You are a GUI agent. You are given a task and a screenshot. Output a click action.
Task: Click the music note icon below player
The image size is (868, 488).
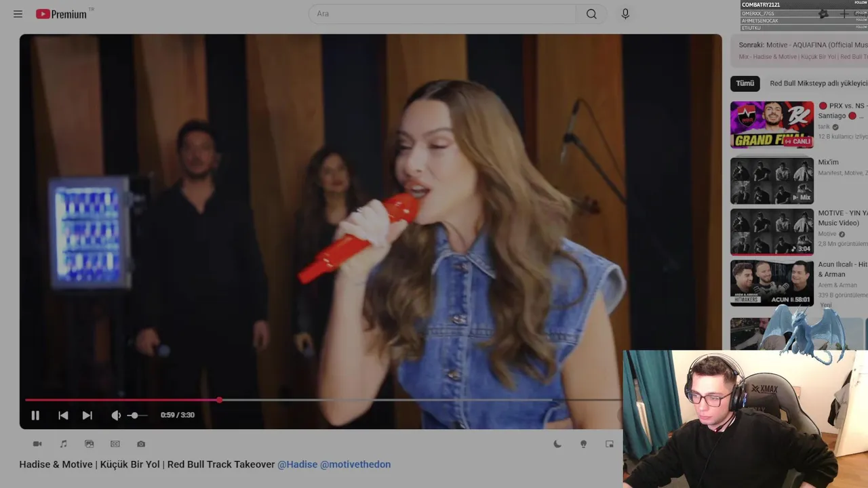tap(63, 444)
